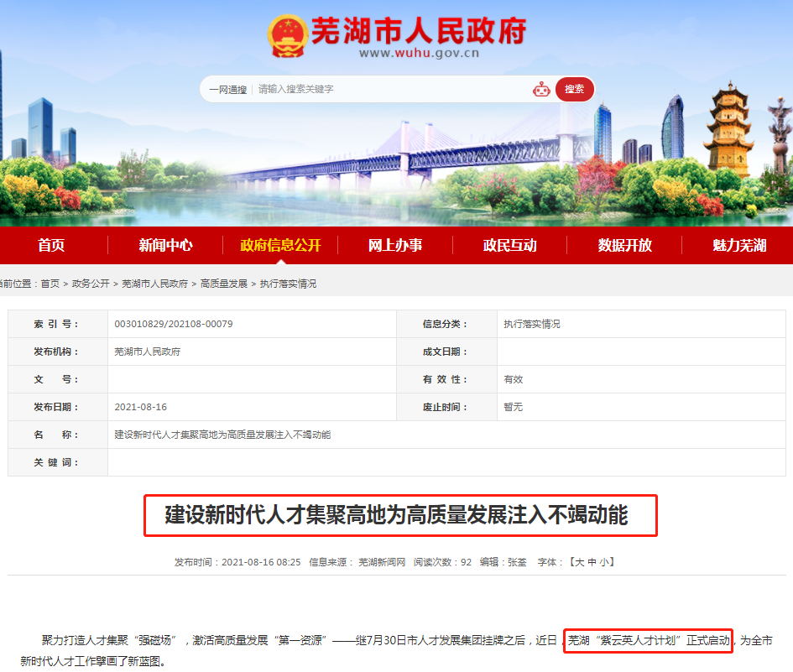Click the red 搜索 search button
The image size is (793, 672).
pos(575,89)
